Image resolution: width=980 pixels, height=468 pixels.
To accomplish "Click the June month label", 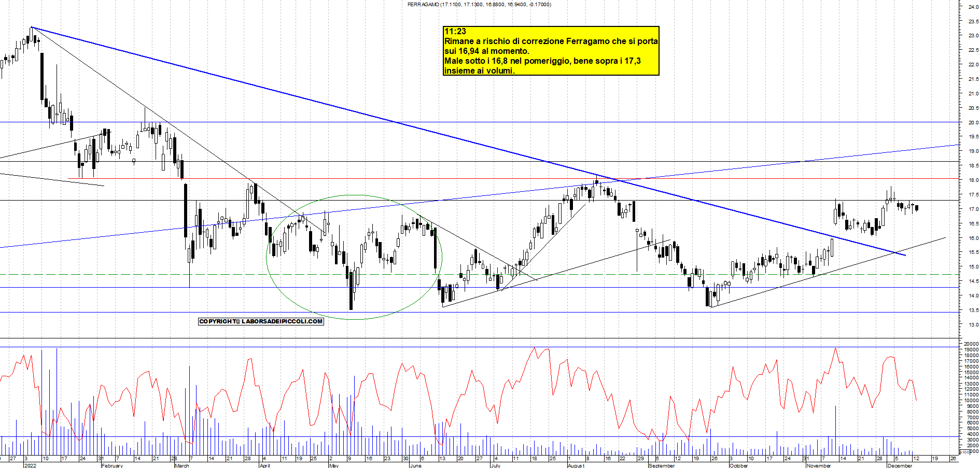I will coord(415,465).
